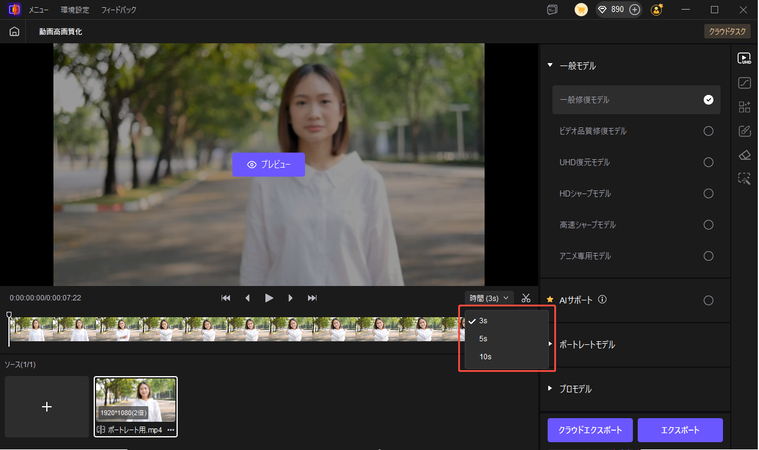759x450 pixels.
Task: Click the home icon in the top-left
Action: pos(14,31)
